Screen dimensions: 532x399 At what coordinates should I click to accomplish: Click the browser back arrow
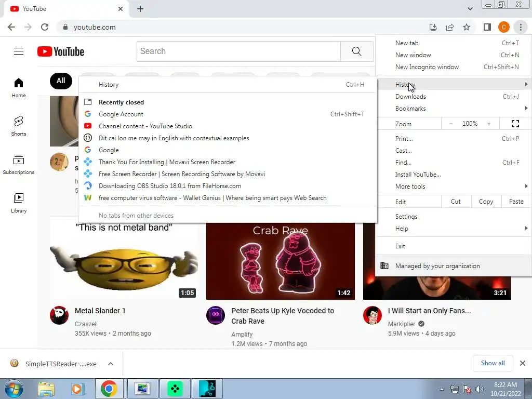(x=11, y=27)
